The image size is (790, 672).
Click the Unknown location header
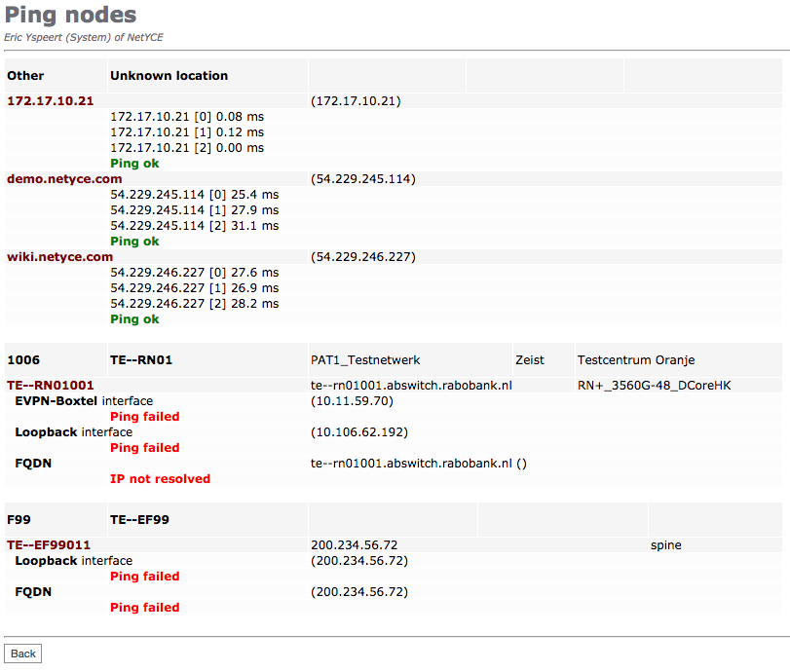pyautogui.click(x=169, y=75)
